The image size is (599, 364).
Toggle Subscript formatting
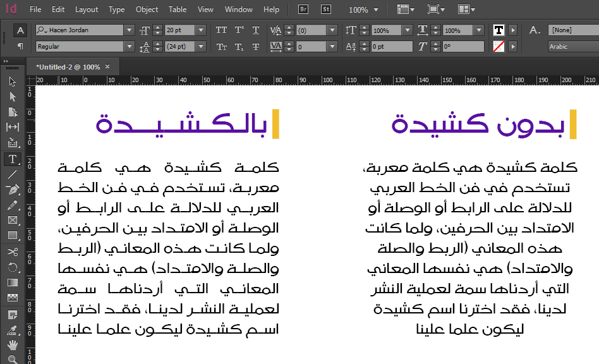click(239, 47)
